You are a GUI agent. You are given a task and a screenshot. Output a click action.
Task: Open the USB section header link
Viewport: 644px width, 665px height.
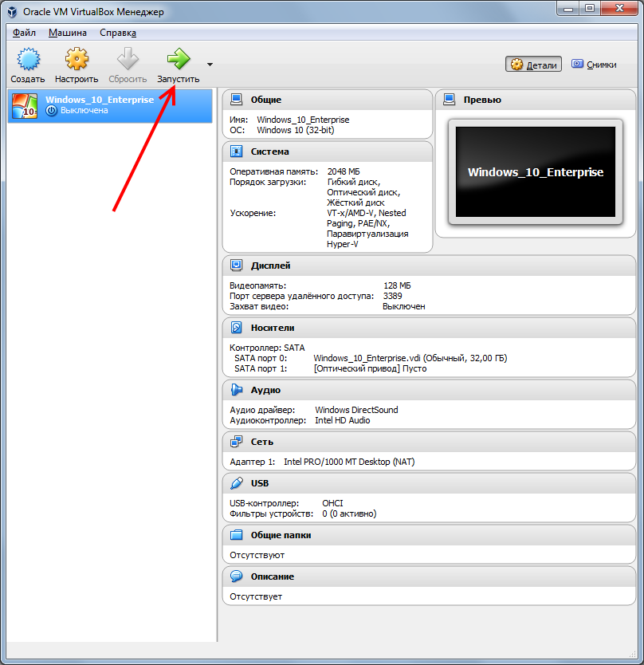click(x=260, y=483)
